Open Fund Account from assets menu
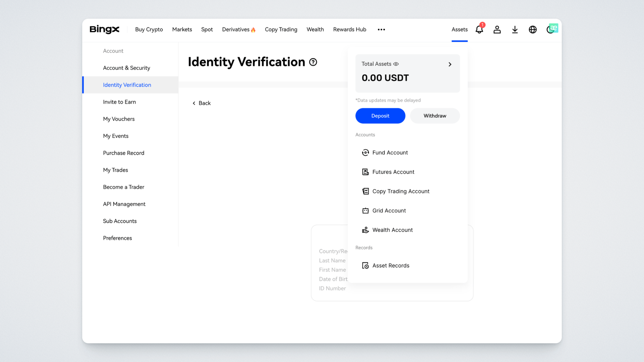Screen dimensions: 644x362 click(390, 153)
